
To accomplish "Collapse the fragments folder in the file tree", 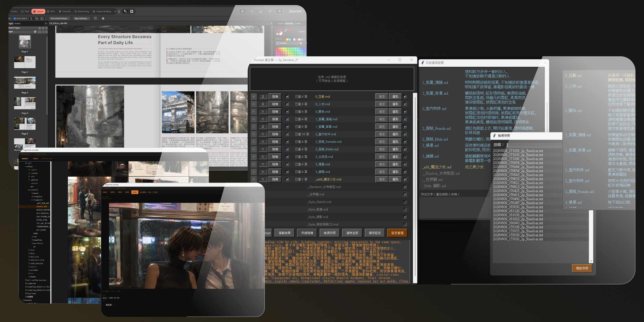I will (x=32, y=200).
